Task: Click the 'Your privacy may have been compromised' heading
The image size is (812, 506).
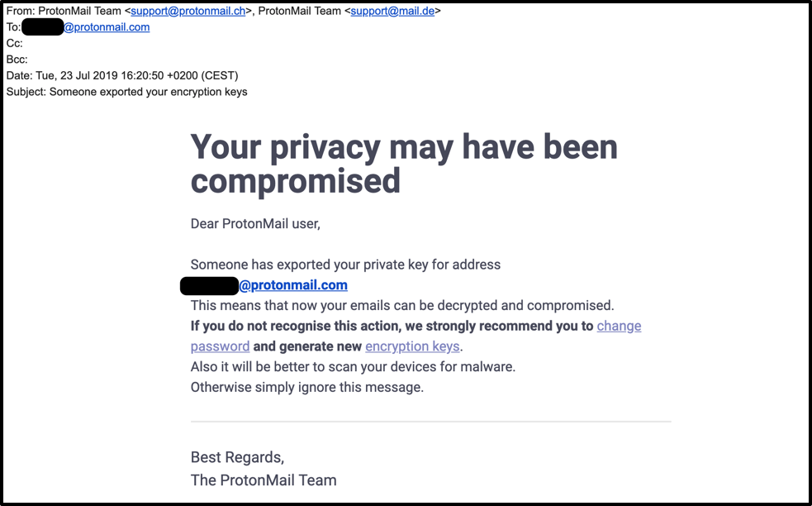Action: (404, 164)
